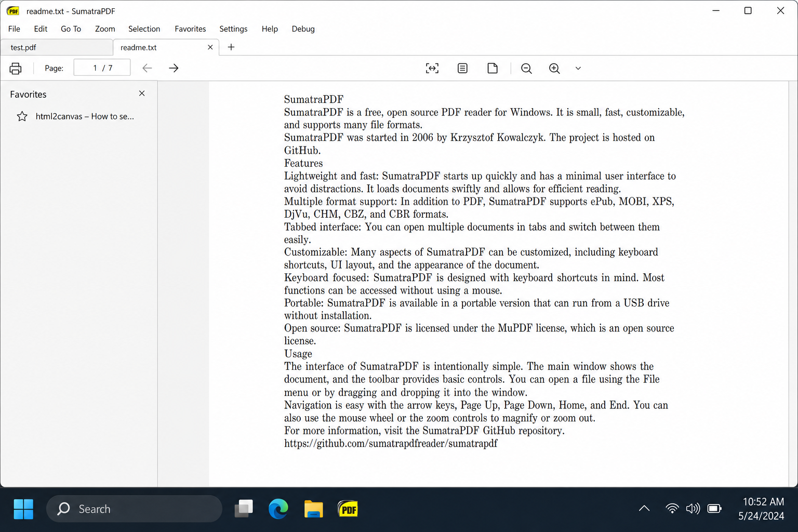The width and height of the screenshot is (798, 532).
Task: Open the Zoom menu
Action: point(105,29)
